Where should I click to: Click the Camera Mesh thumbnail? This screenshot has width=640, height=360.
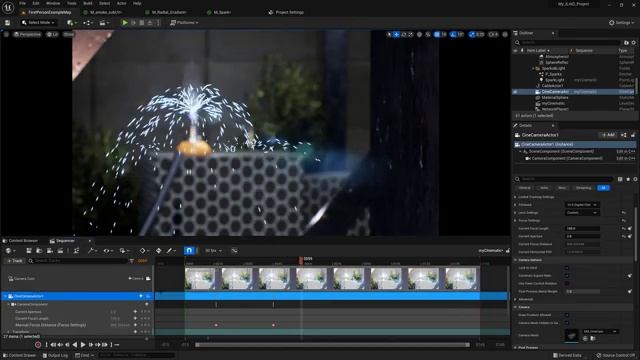coord(572,336)
